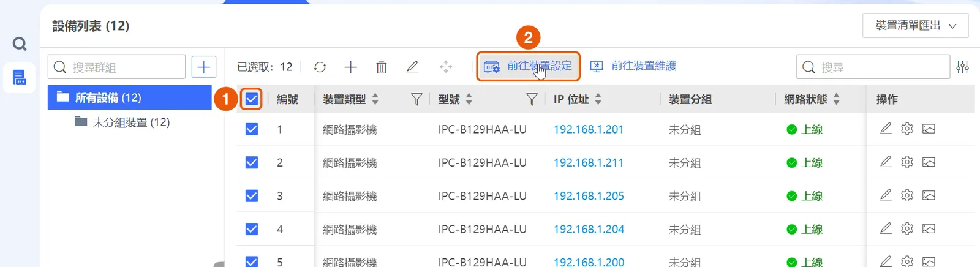
Task: Click the add group plus button
Action: (204, 67)
